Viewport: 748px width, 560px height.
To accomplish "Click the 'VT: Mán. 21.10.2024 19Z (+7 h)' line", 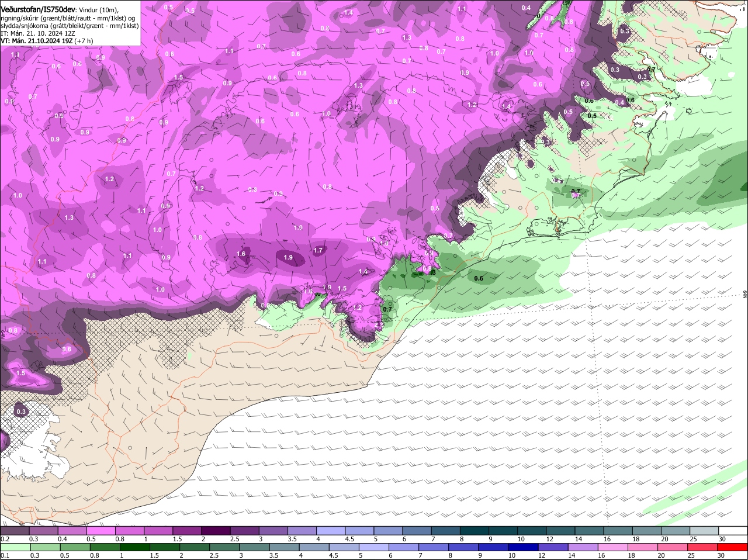I will coord(47,41).
